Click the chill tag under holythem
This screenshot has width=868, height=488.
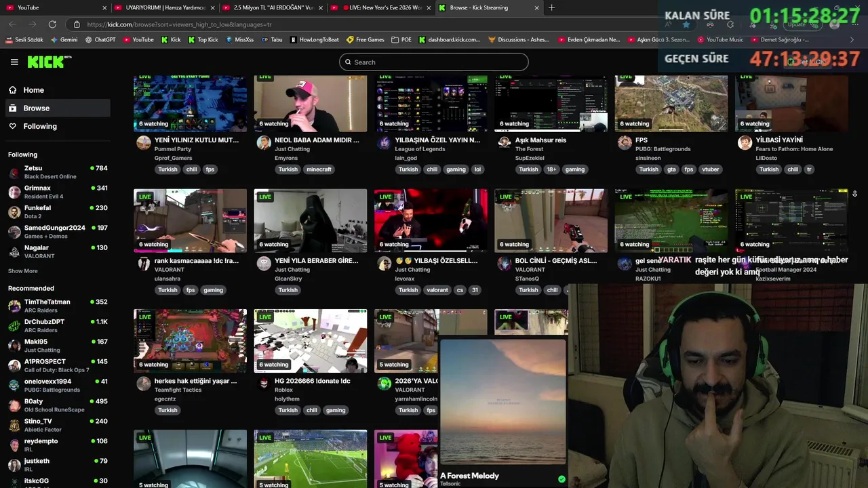(311, 410)
